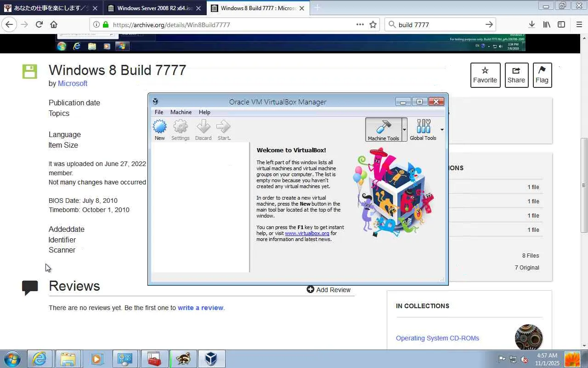Viewport: 588px width, 368px height.
Task: Expand the Global Tools dropdown arrow
Action: [x=442, y=130]
